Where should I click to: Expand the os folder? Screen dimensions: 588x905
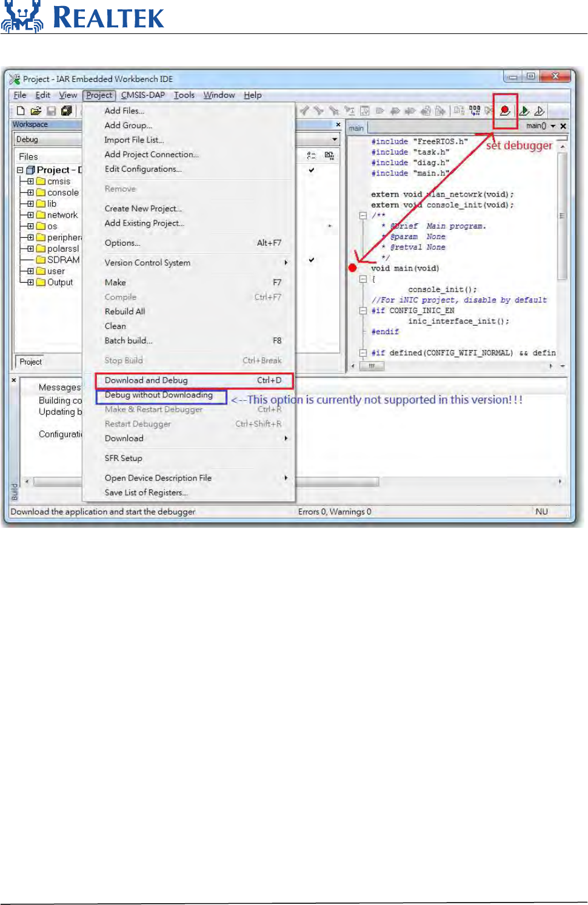[30, 226]
